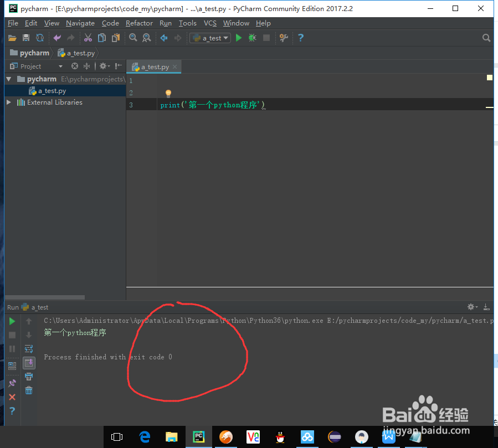Screen dimensions: 498x448
Task: Open the View menu
Action: [52, 23]
